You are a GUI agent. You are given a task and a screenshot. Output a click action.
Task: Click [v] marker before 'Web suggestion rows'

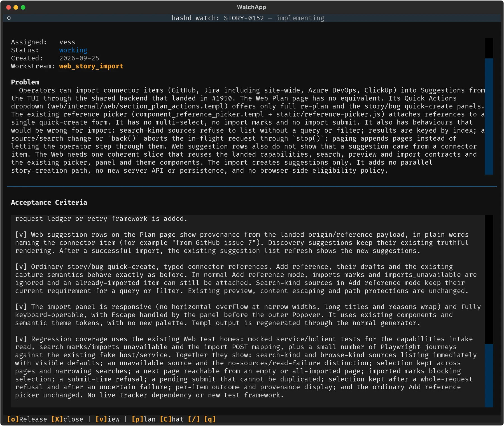pyautogui.click(x=21, y=235)
